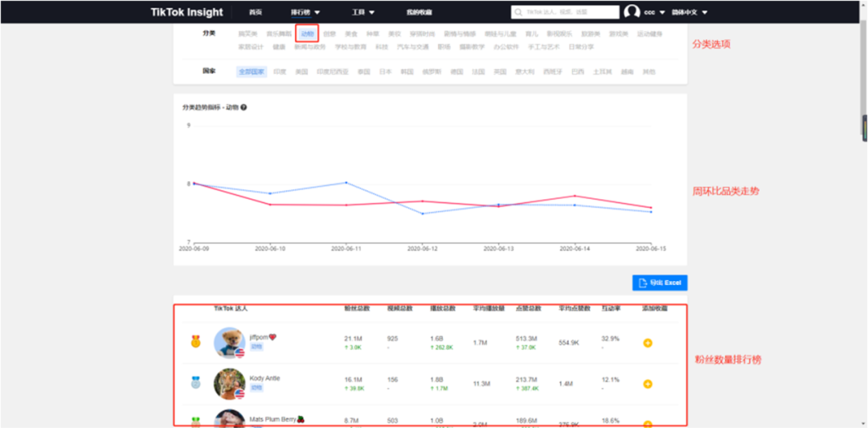Click the gold medal icon for rank one
Image resolution: width=868 pixels, height=428 pixels.
[195, 342]
